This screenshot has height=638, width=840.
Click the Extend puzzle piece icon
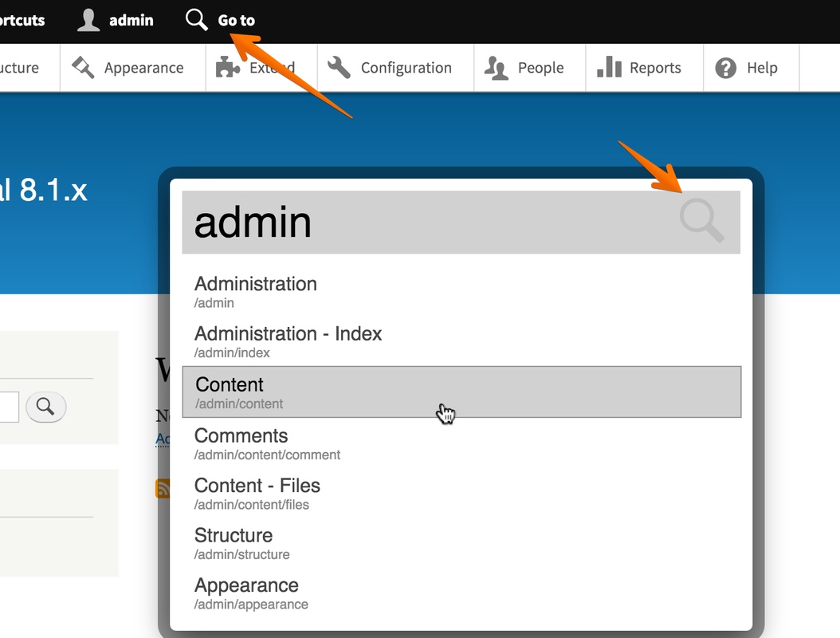[227, 68]
